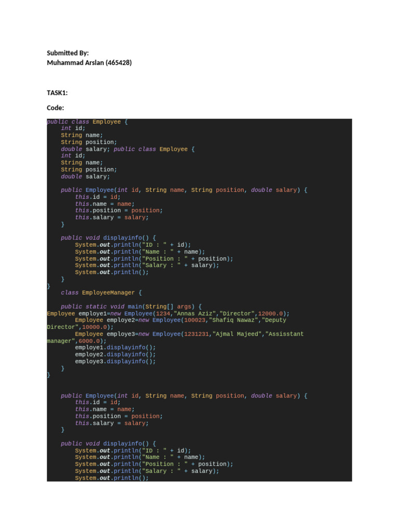
Task: Click the employee ID number 100023
Action: click(195, 320)
